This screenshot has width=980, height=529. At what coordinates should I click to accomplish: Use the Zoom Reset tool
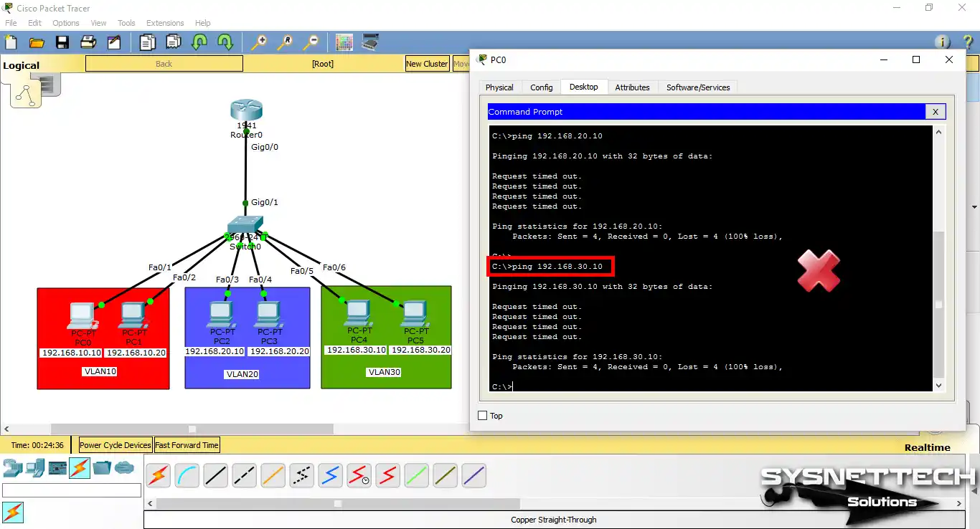click(285, 42)
